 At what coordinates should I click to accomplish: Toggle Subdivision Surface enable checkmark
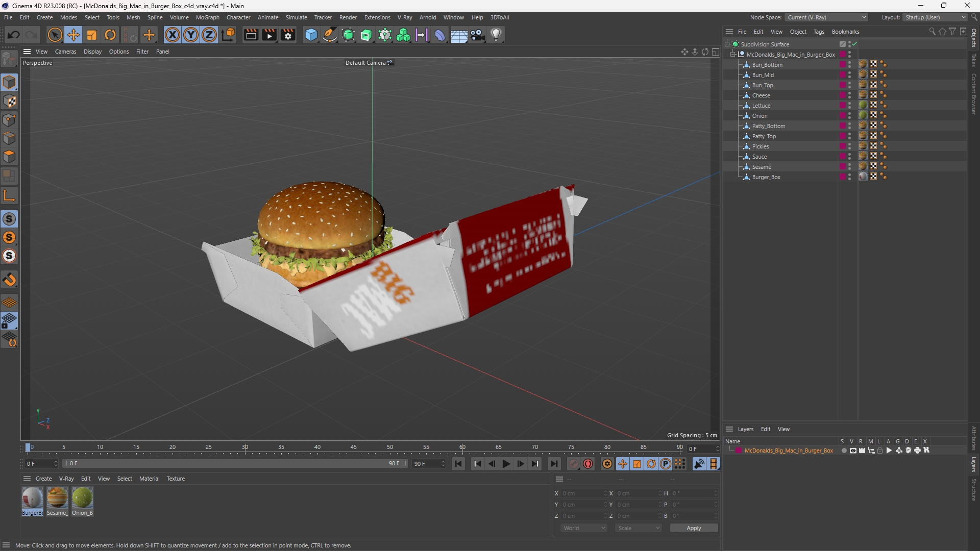coord(854,44)
